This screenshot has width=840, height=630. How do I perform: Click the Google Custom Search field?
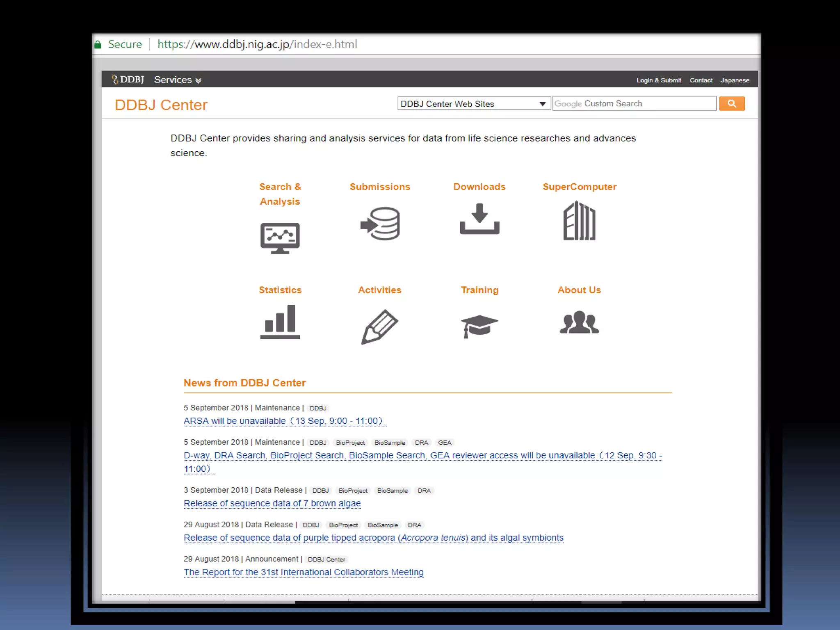(634, 104)
